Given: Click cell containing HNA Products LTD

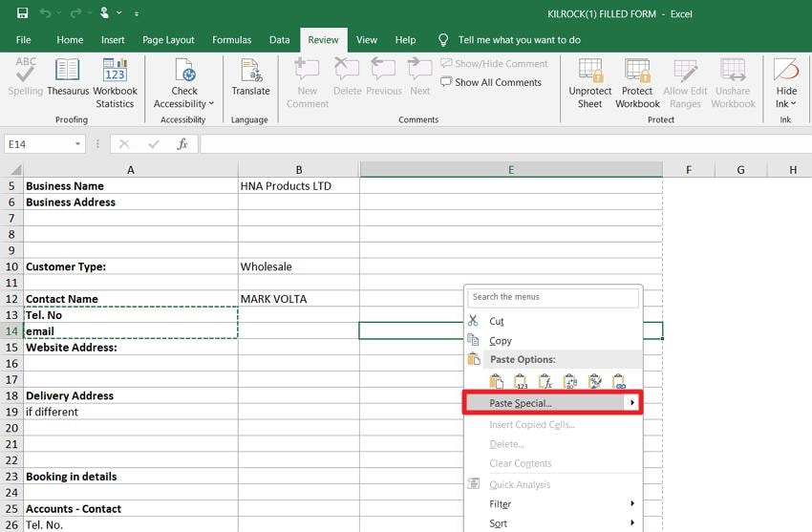Looking at the screenshot, I should point(299,186).
